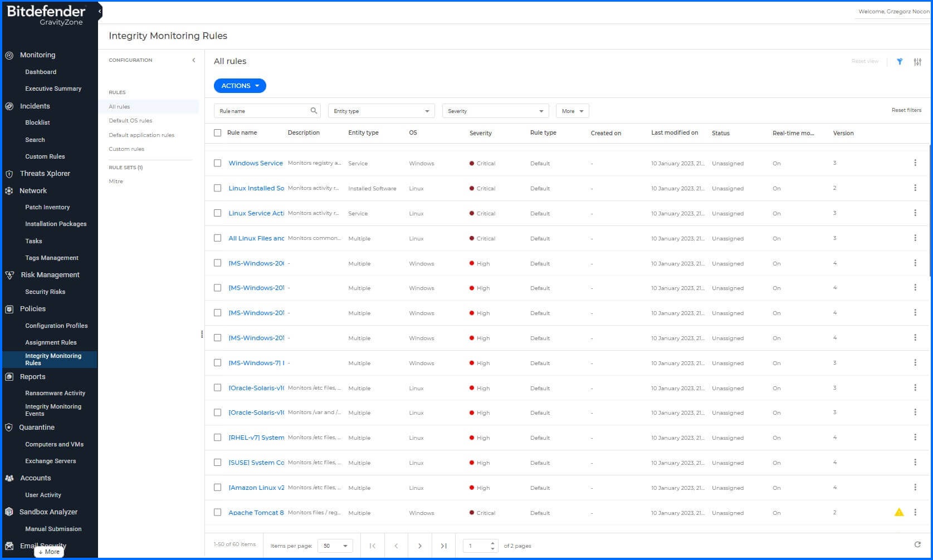
Task: Check the RHEL-v7 System rule checkbox
Action: [x=218, y=438]
